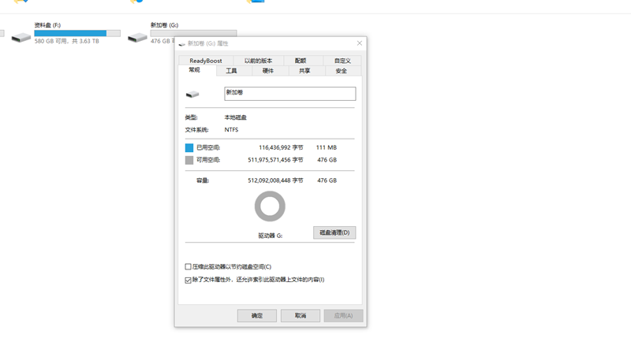The width and height of the screenshot is (631, 364).
Task: Click the 应用(A) button
Action: click(343, 316)
